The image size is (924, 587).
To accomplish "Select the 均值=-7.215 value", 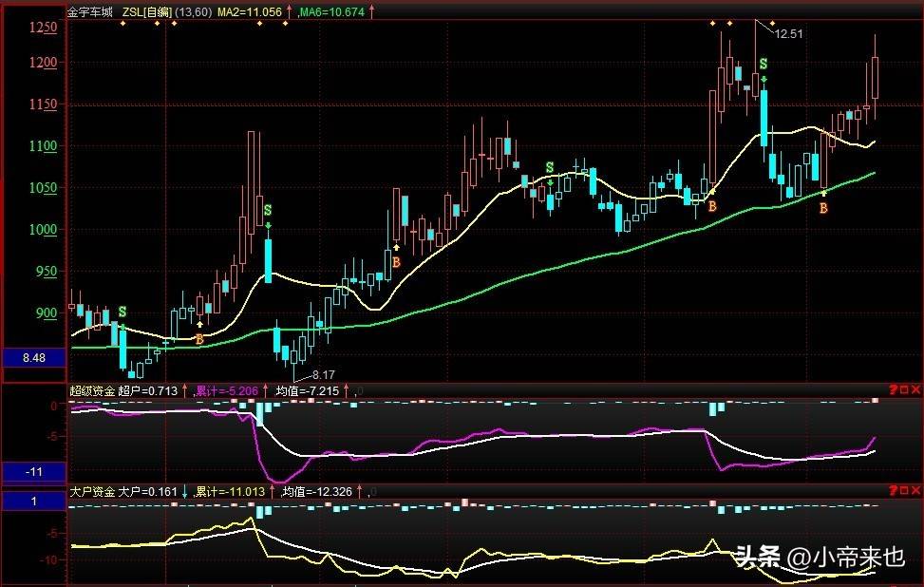I will pyautogui.click(x=309, y=390).
